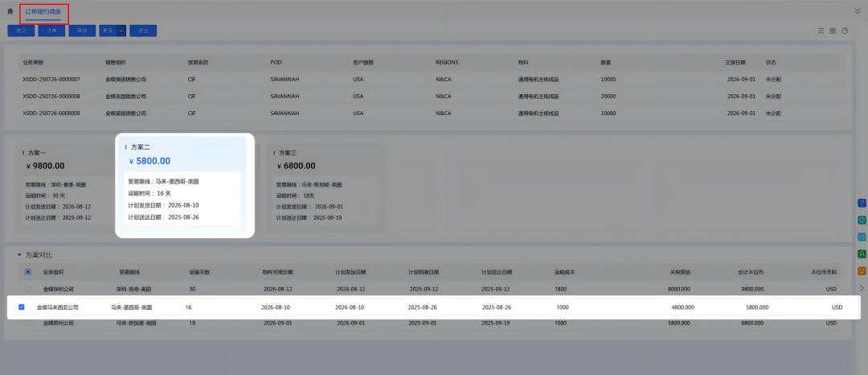This screenshot has width=868, height=375.
Task: Switch to list view icon in toolbar
Action: coord(821,31)
